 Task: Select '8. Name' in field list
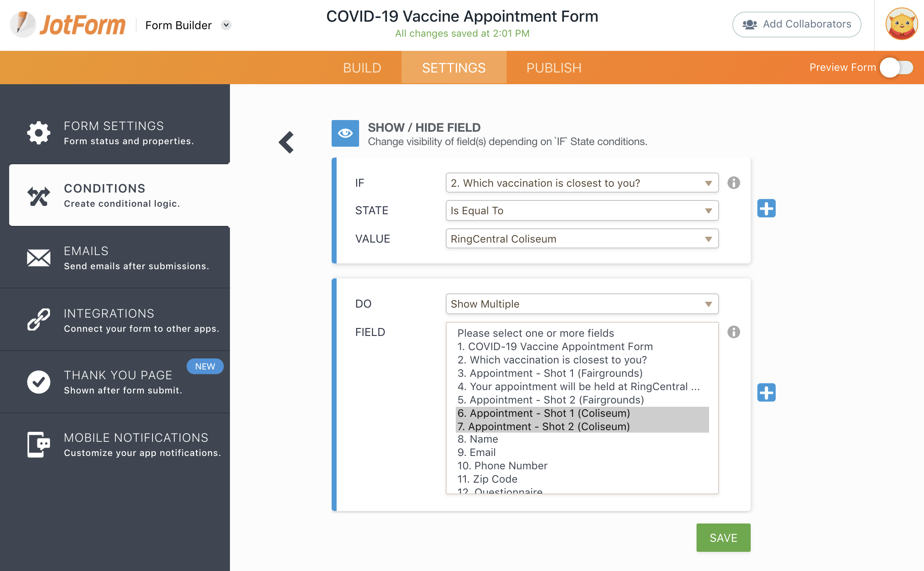click(477, 439)
